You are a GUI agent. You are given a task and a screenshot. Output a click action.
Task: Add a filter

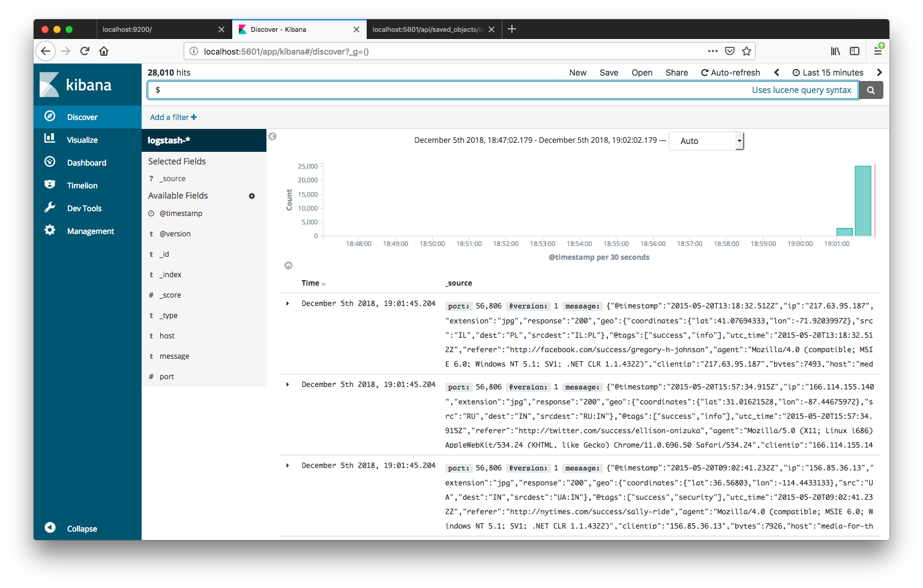pos(173,117)
